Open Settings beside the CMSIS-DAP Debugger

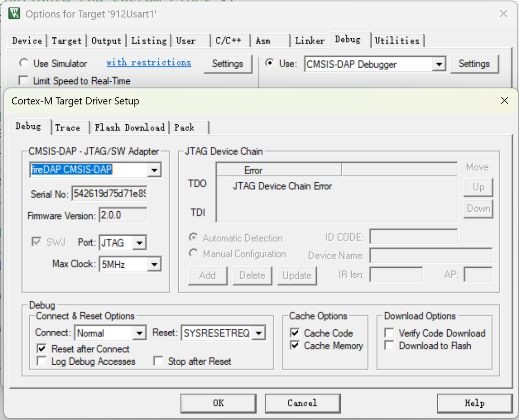pos(474,63)
